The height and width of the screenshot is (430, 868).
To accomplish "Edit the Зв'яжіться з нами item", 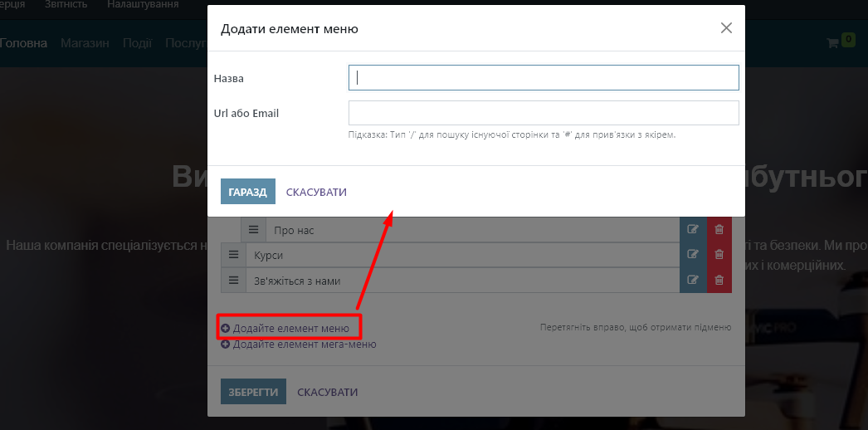I will point(693,280).
